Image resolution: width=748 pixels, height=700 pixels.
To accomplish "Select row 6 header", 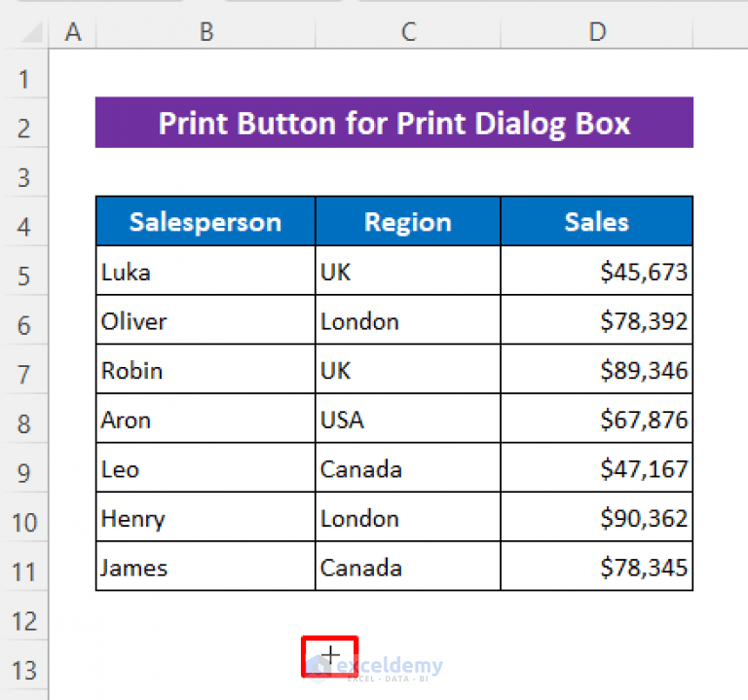I will click(x=23, y=320).
